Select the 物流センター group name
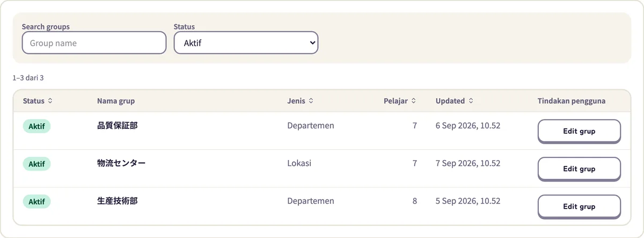The height and width of the screenshot is (238, 644). 121,163
